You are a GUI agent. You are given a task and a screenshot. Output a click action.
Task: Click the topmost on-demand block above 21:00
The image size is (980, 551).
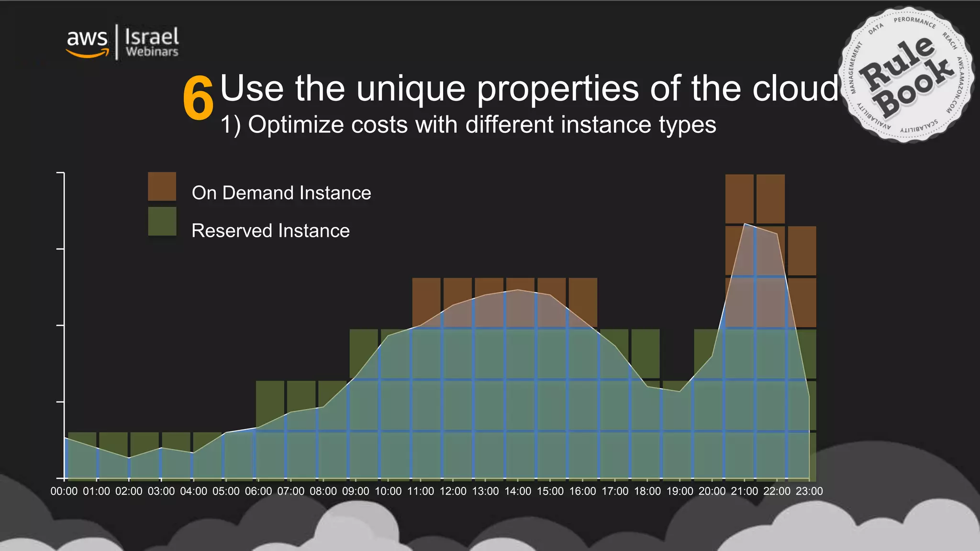[739, 198]
